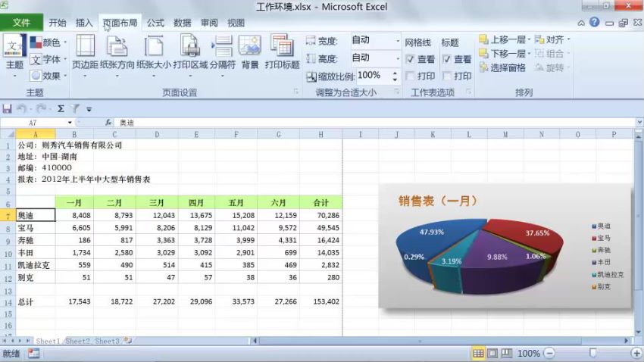Set the Print Area (打印区域)
The width and height of the screenshot is (644, 362).
coord(190,56)
